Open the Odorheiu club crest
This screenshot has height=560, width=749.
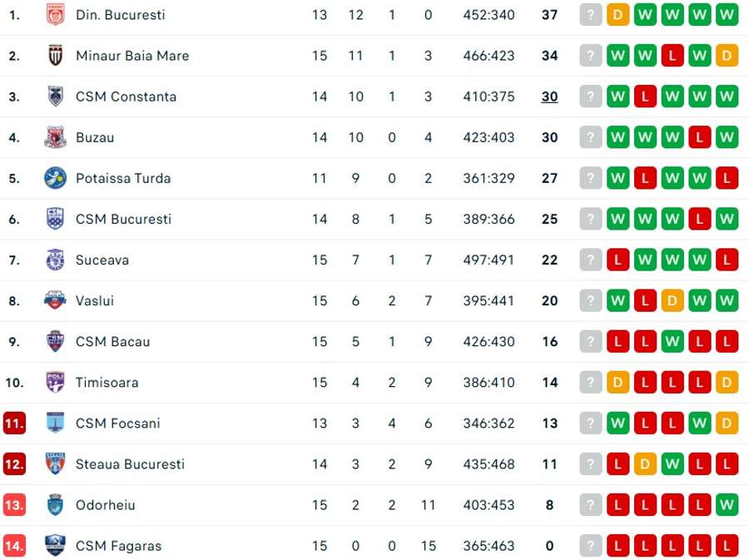click(x=56, y=505)
